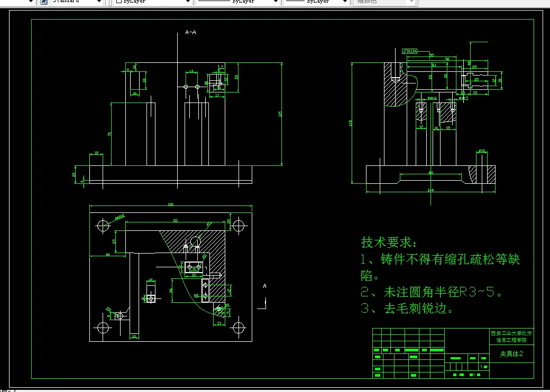Expand the linetype ByLayer dropdown
The height and width of the screenshot is (392, 550).
click(x=275, y=2)
